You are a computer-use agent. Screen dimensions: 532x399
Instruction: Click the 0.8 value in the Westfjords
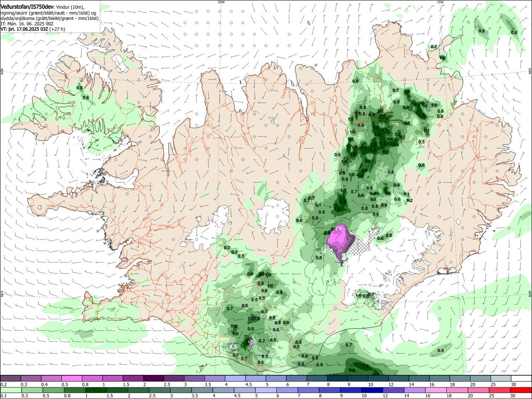[80, 88]
